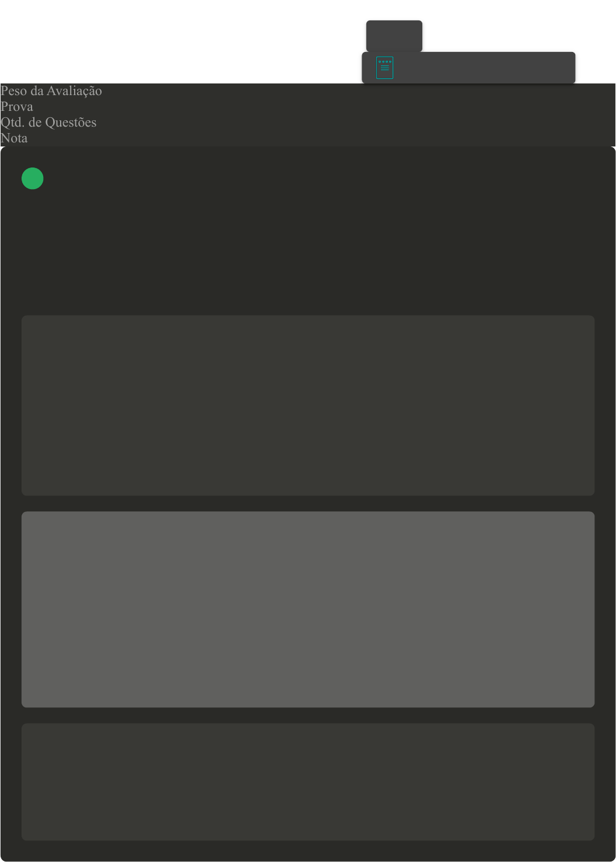Select the 'Prova' label
Screen dimensions: 616x862
tap(17, 107)
